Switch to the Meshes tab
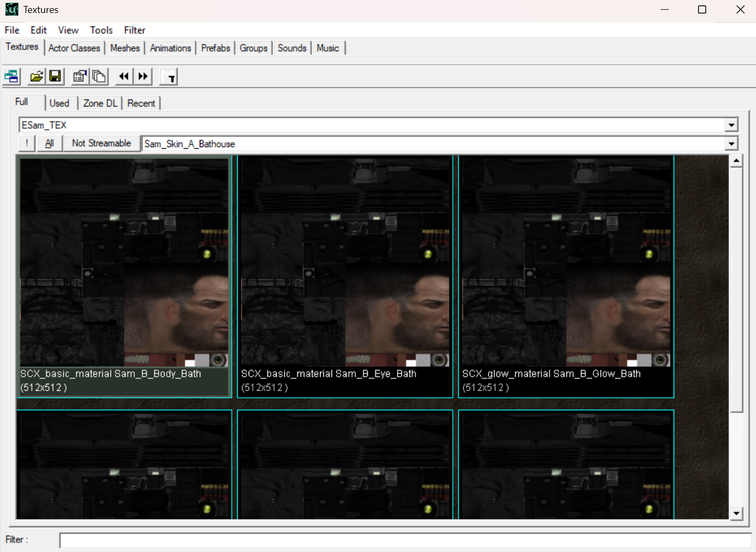756x552 pixels. tap(125, 48)
